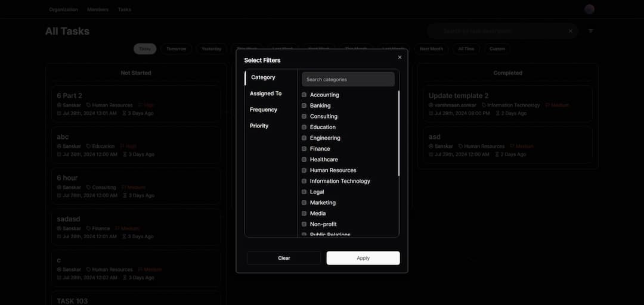644x305 pixels.
Task: Click the filter icon beside search bar
Action: pyautogui.click(x=591, y=31)
